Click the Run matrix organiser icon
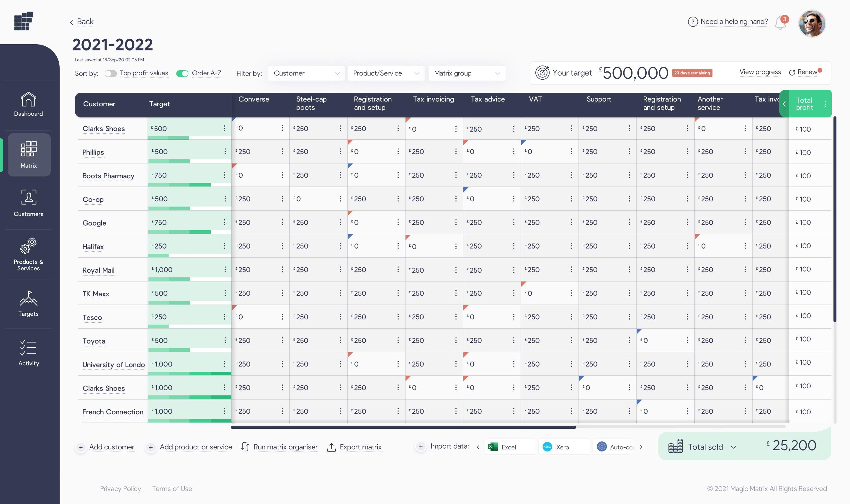The image size is (850, 504). pyautogui.click(x=245, y=446)
